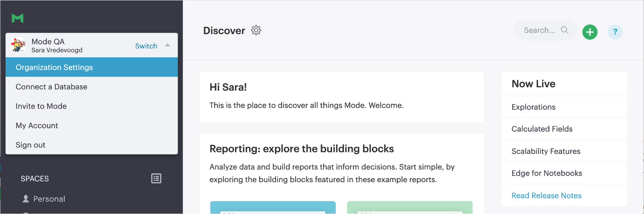Click the green Mode logo

[17, 18]
